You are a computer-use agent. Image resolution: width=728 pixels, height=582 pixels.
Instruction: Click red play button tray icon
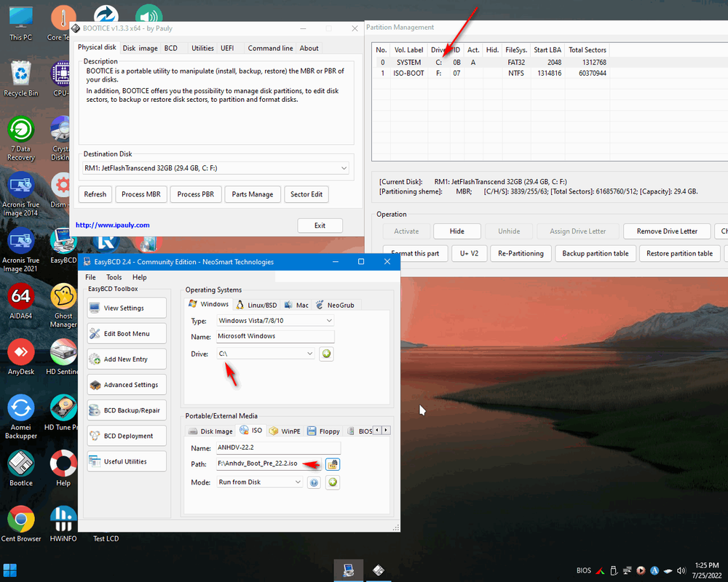(641, 571)
